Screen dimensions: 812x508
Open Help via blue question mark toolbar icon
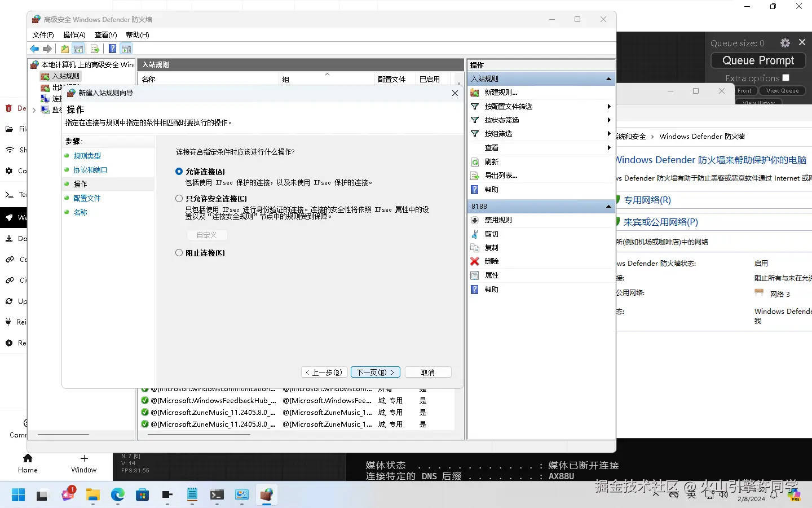coord(112,49)
